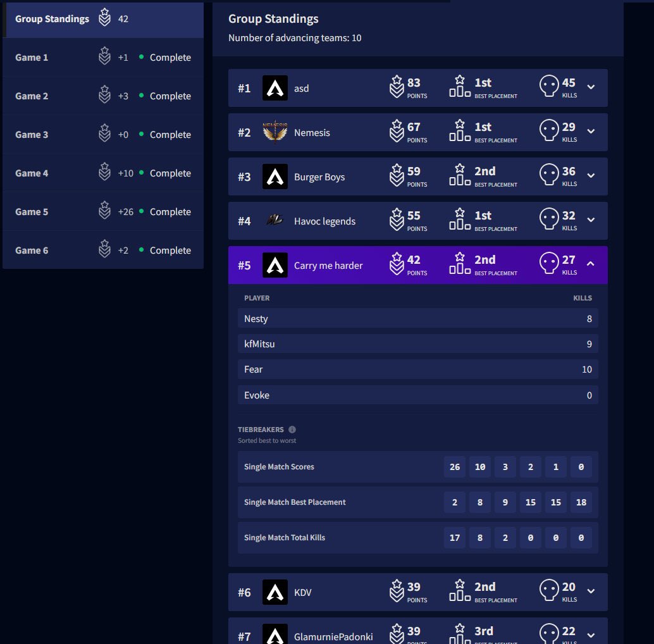This screenshot has height=644, width=654.
Task: Click the 'Sorted best to worst' caption
Action: 267,440
